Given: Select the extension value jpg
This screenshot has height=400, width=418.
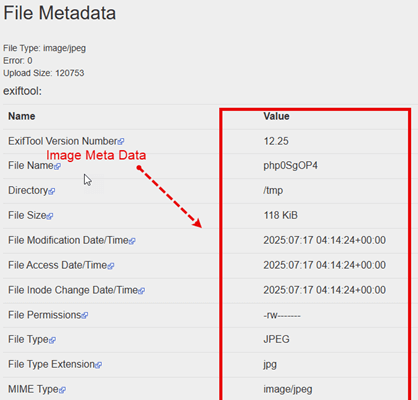Looking at the screenshot, I should click(x=270, y=365).
